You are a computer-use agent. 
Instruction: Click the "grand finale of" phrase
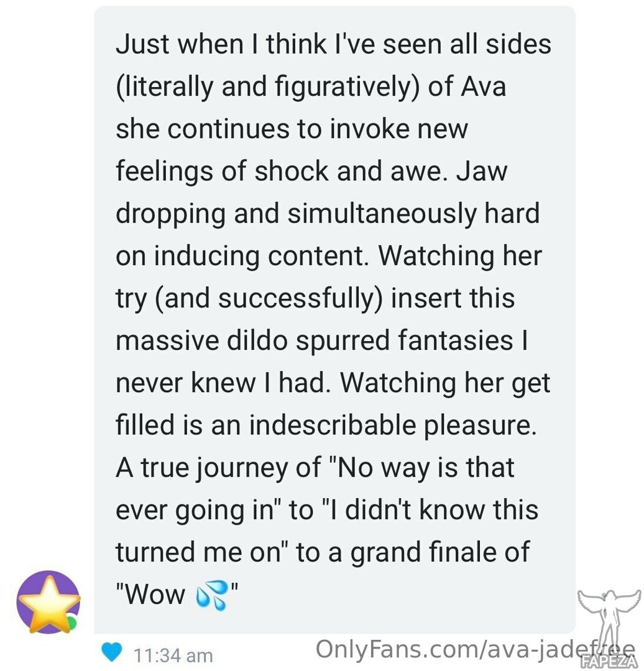point(440,554)
